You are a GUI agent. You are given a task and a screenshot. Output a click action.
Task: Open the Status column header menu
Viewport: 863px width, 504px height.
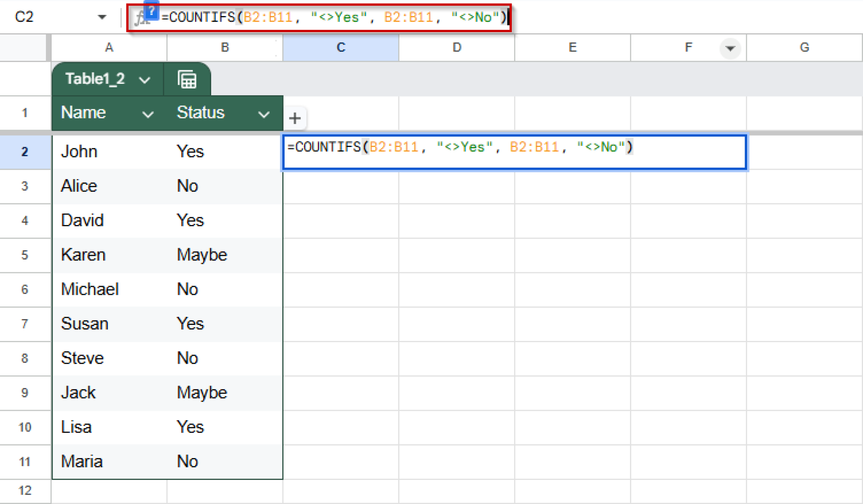click(265, 113)
